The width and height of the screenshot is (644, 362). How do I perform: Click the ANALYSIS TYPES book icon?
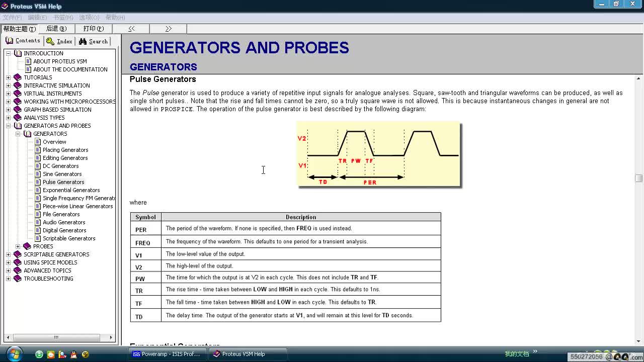18,118
